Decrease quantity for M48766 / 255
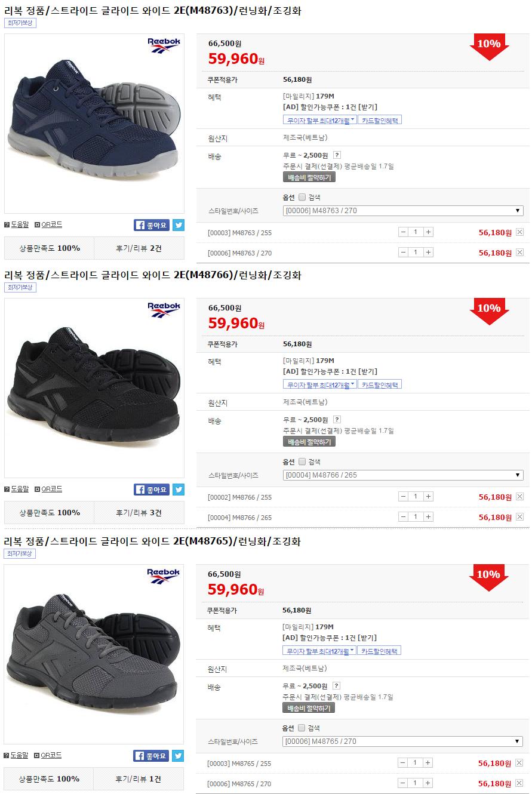 (404, 497)
